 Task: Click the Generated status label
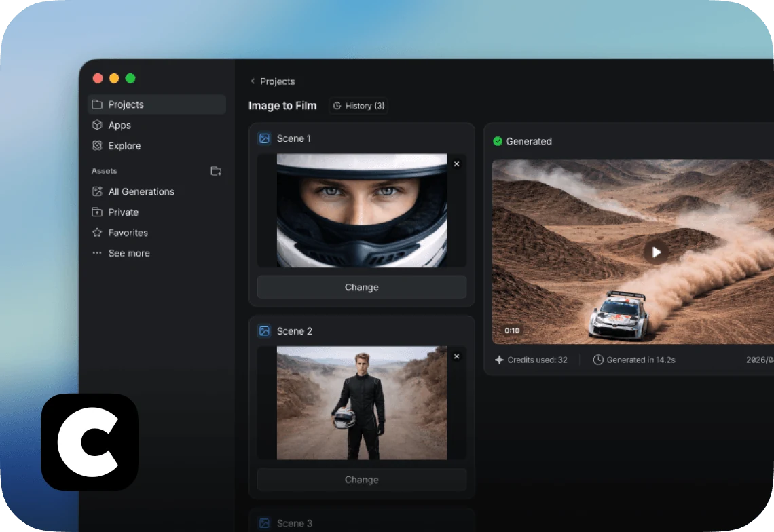click(x=529, y=141)
